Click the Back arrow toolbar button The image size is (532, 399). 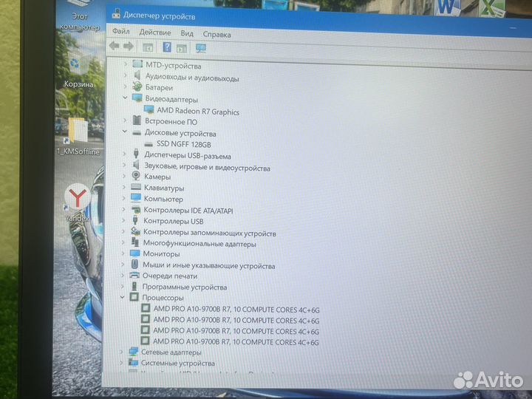coord(115,46)
